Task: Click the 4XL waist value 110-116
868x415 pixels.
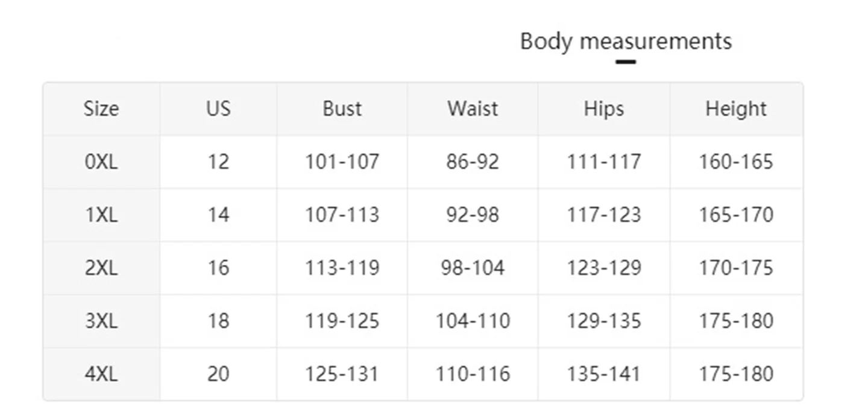Action: tap(473, 374)
